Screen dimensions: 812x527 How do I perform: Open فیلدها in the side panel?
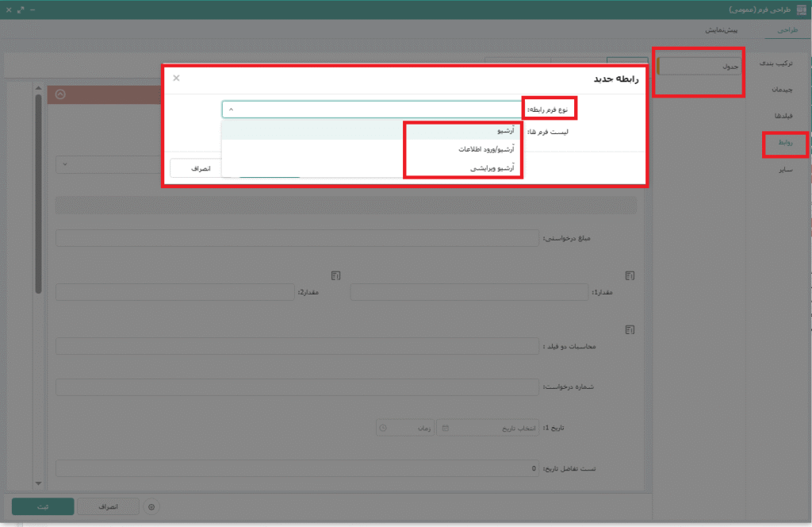pyautogui.click(x=782, y=116)
